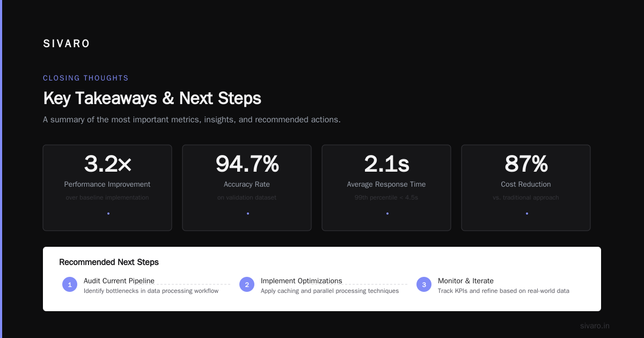
Task: Click the Implement Optimizations step title
Action: point(302,281)
